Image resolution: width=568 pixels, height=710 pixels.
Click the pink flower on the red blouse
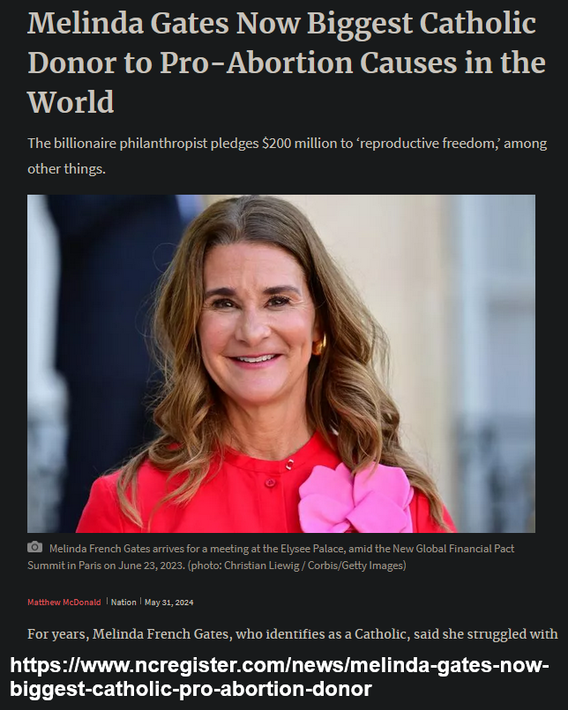click(x=356, y=498)
